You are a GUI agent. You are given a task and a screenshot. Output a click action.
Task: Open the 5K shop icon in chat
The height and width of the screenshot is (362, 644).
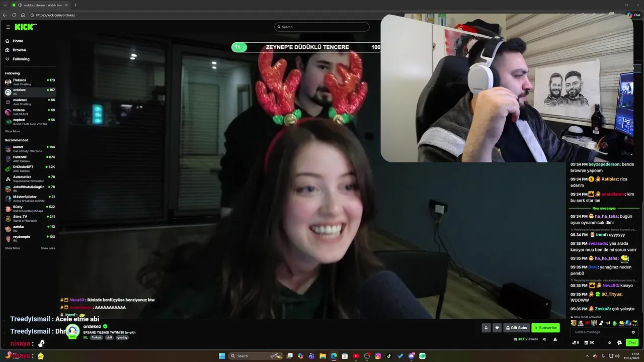pyautogui.click(x=590, y=343)
